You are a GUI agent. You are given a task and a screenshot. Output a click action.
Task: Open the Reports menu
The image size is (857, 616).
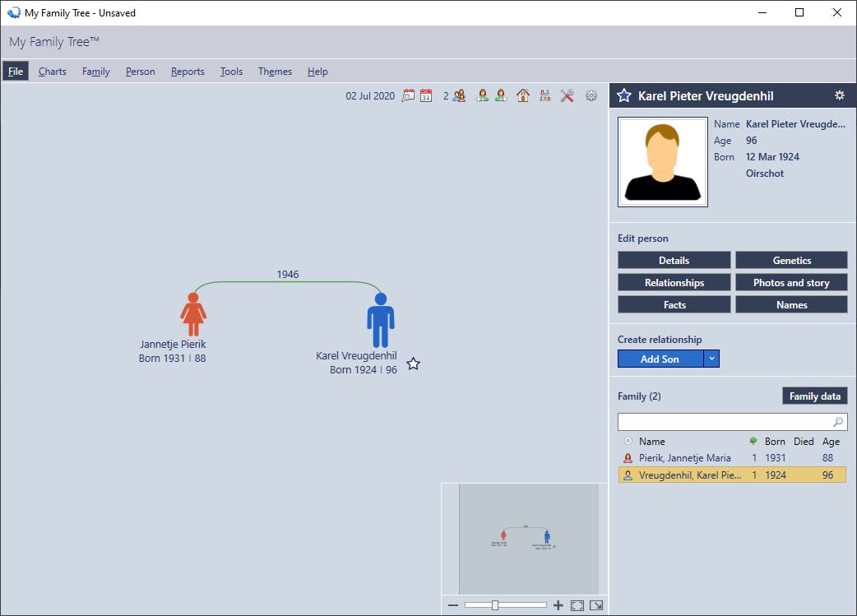[188, 72]
